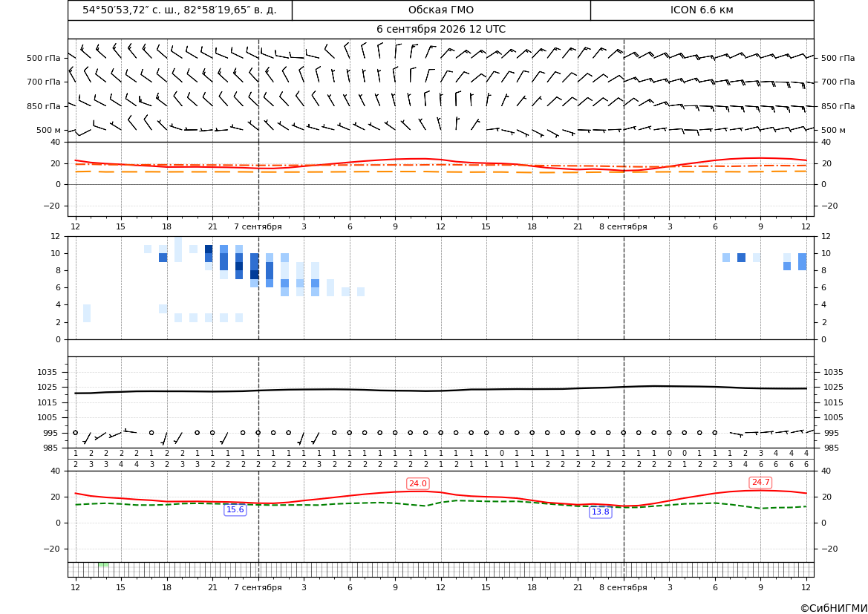868x614 pixels.
Task: Click the darkest blue cloud cell near 7 сентября
Action: coord(254,275)
